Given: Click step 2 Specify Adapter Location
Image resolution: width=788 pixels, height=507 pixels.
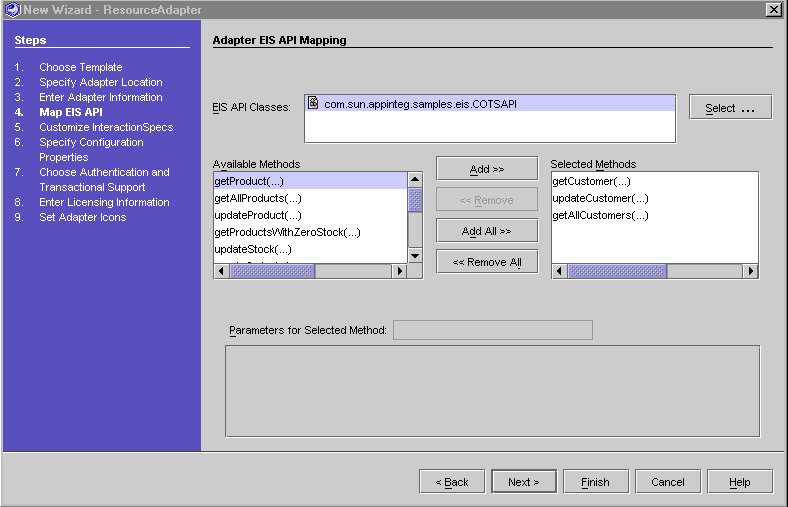Looking at the screenshot, I should pos(101,82).
